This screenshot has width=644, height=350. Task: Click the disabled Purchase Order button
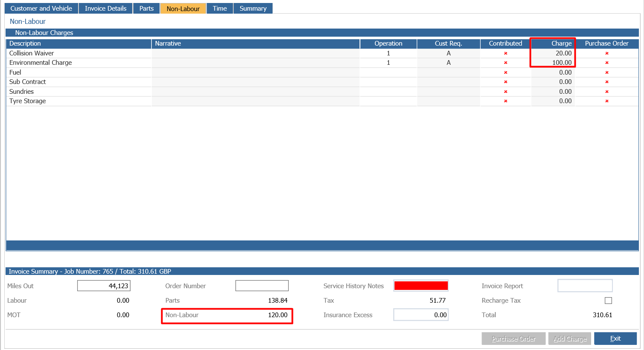point(513,338)
